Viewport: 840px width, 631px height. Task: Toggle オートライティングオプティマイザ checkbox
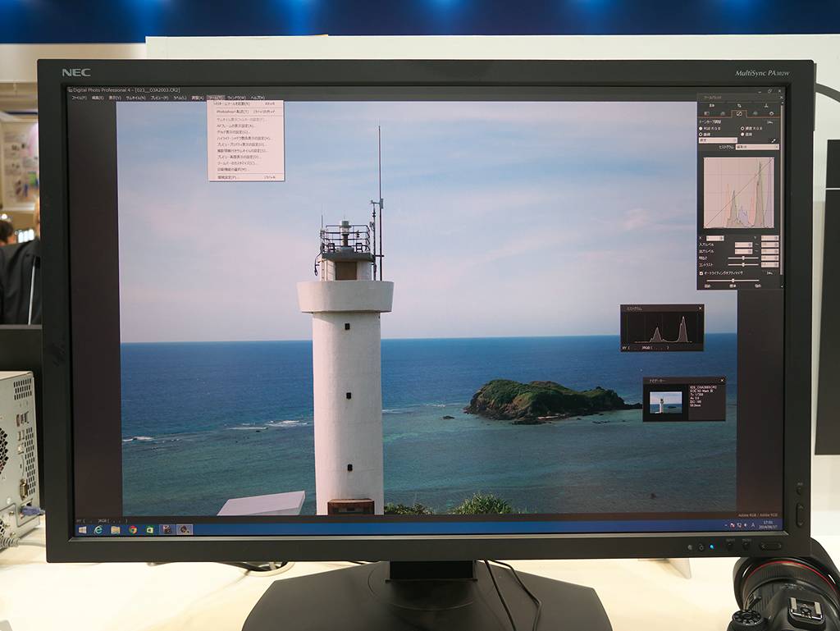point(701,273)
